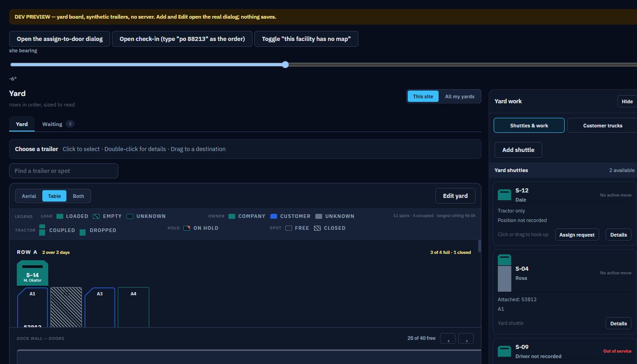
Task: Select the closed hatched spot in Row A
Action: pos(66,307)
